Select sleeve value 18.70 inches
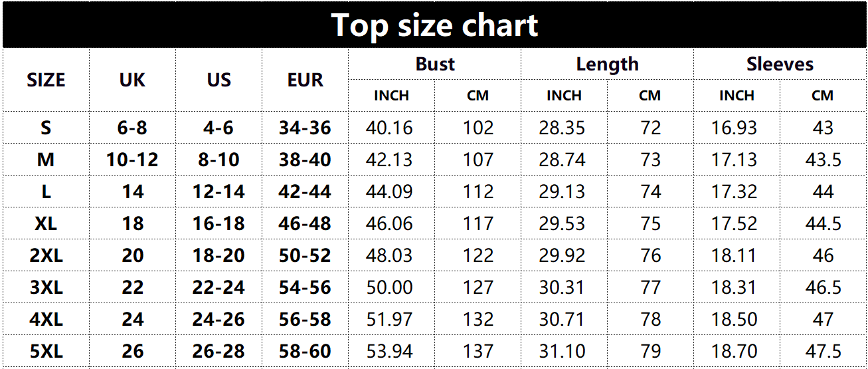 pos(735,352)
